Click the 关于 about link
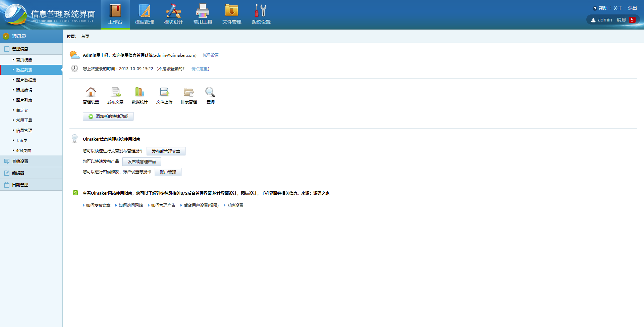This screenshot has height=327, width=644. 618,8
